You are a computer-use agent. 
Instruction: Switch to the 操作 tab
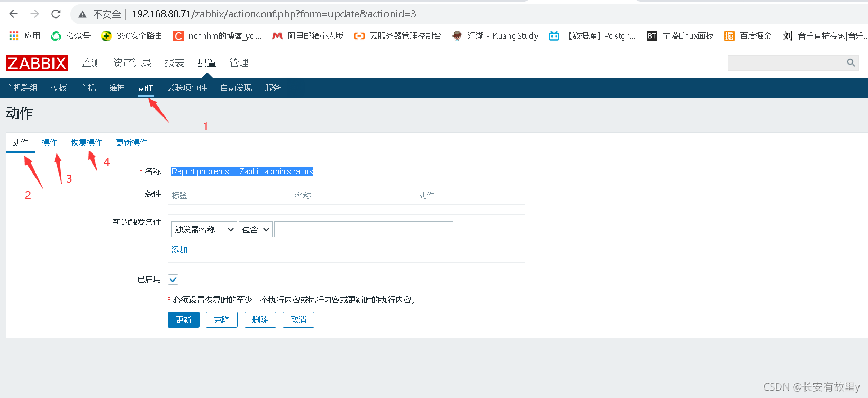point(50,143)
